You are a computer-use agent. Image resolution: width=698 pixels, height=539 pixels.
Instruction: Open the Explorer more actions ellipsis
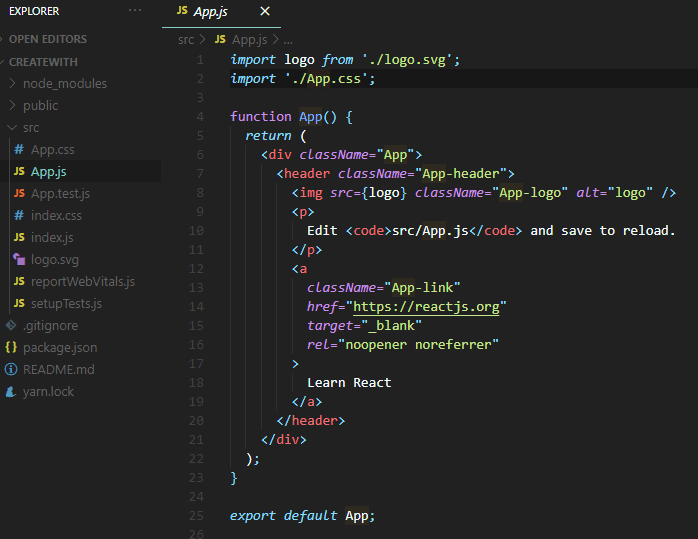(x=135, y=10)
